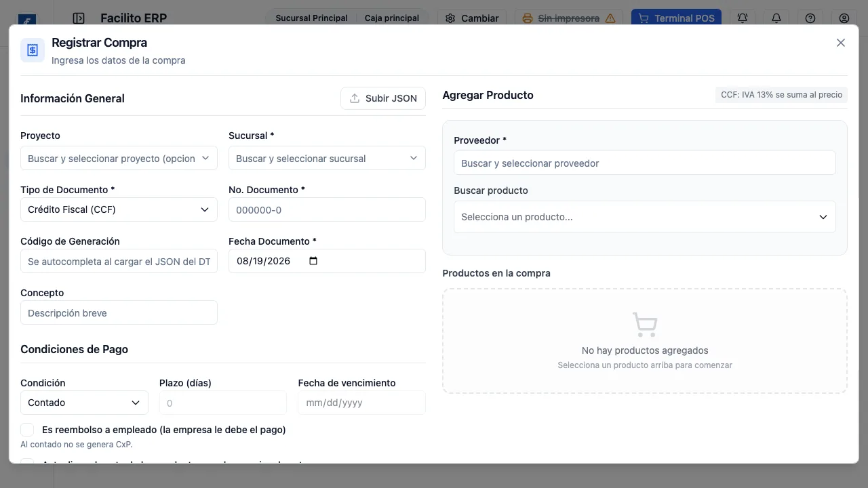The height and width of the screenshot is (488, 868).
Task: Click the Registrar Compra invoice icon
Action: tap(33, 50)
